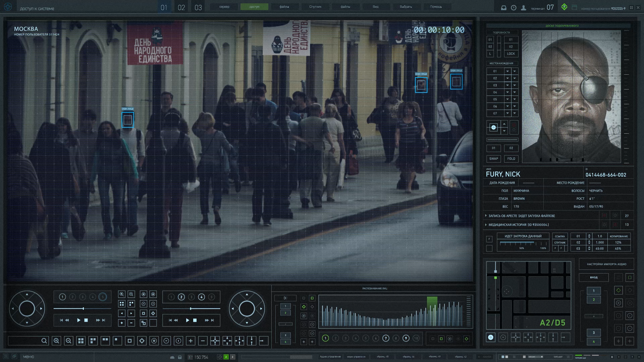The width and height of the screenshot is (644, 362).
Task: Click the LOCK button
Action: click(511, 54)
